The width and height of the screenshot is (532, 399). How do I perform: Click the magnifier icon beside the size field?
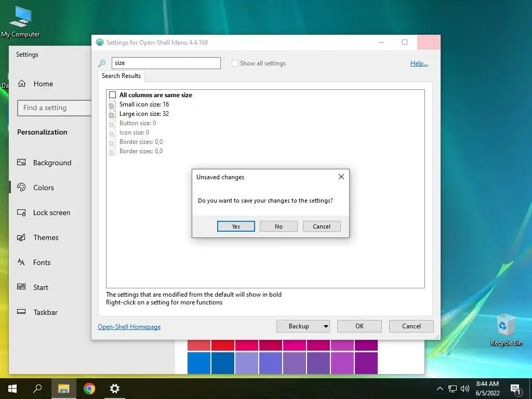click(102, 63)
